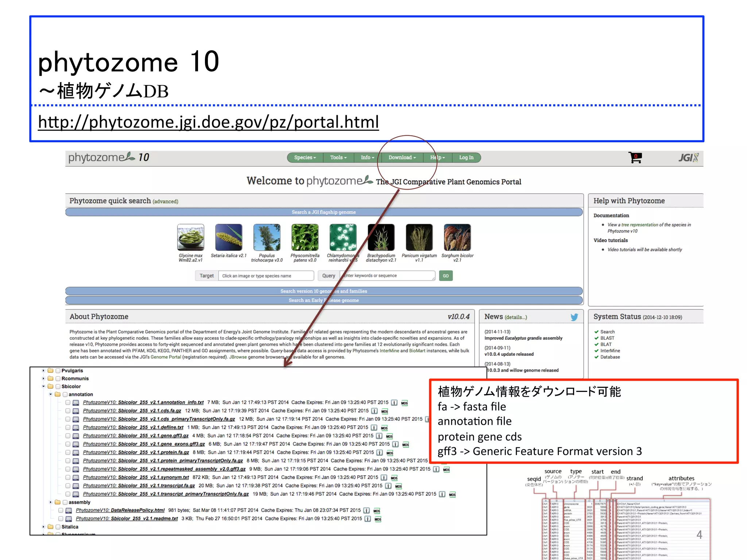
Task: Open the Help menu
Action: pos(437,157)
